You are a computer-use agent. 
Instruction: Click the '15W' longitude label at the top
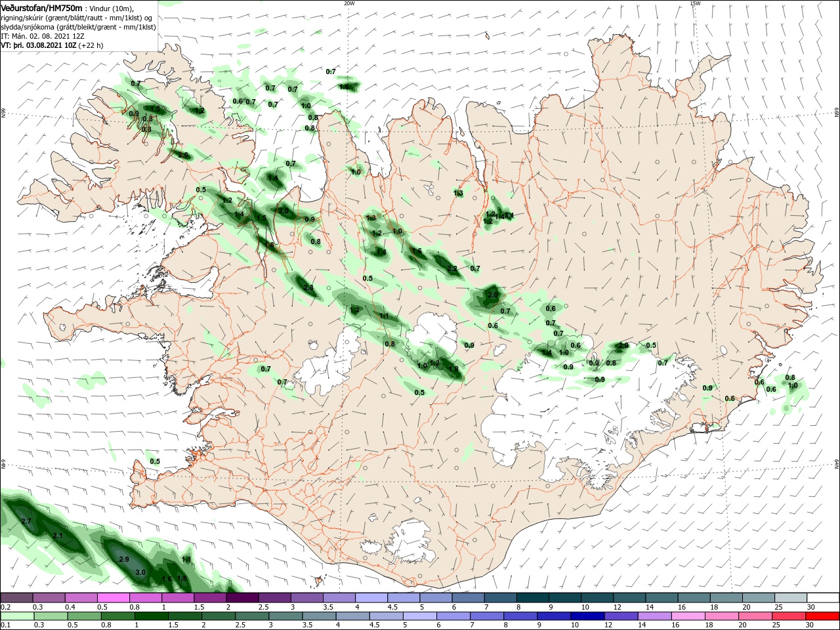click(x=696, y=3)
